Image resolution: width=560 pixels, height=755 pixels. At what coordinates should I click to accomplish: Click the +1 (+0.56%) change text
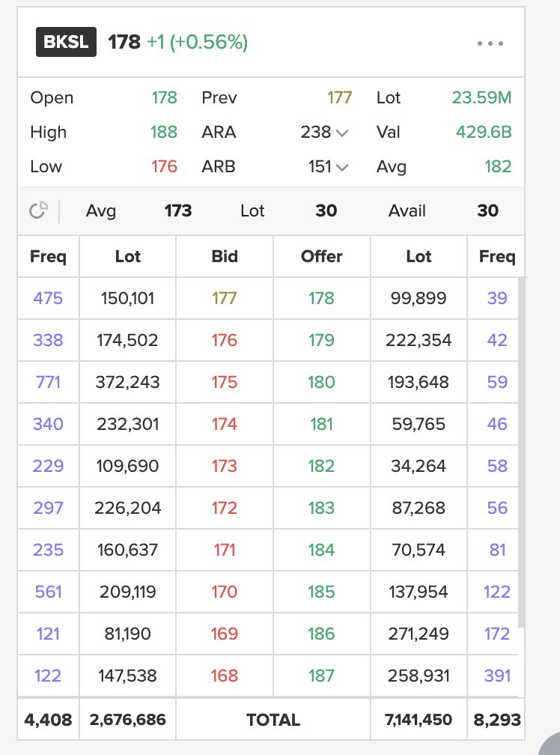click(197, 43)
